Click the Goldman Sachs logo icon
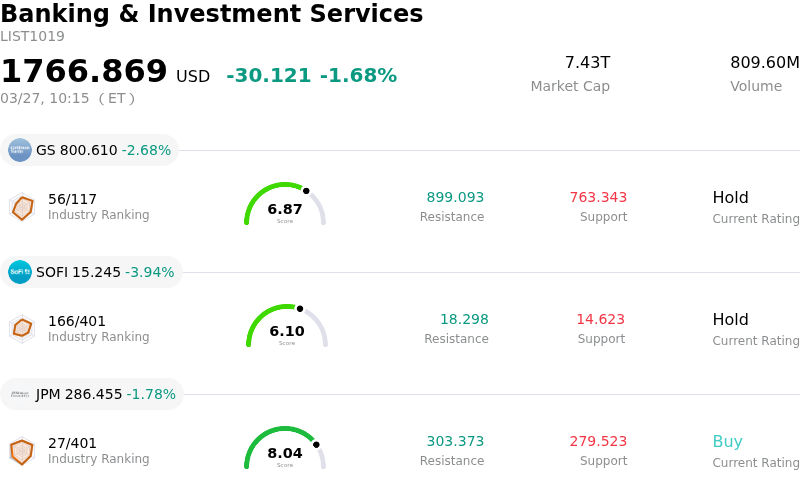 [x=20, y=150]
